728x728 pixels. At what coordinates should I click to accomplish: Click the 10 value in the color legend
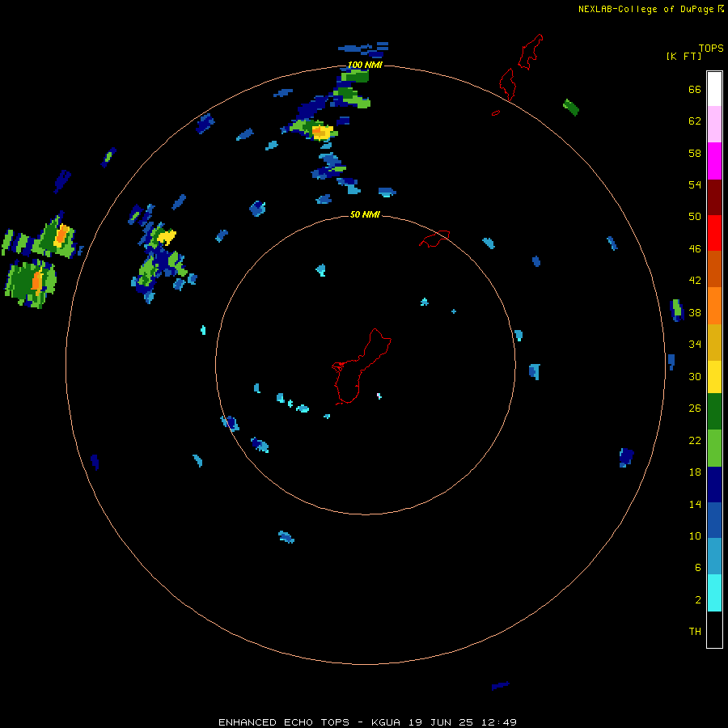click(x=695, y=535)
